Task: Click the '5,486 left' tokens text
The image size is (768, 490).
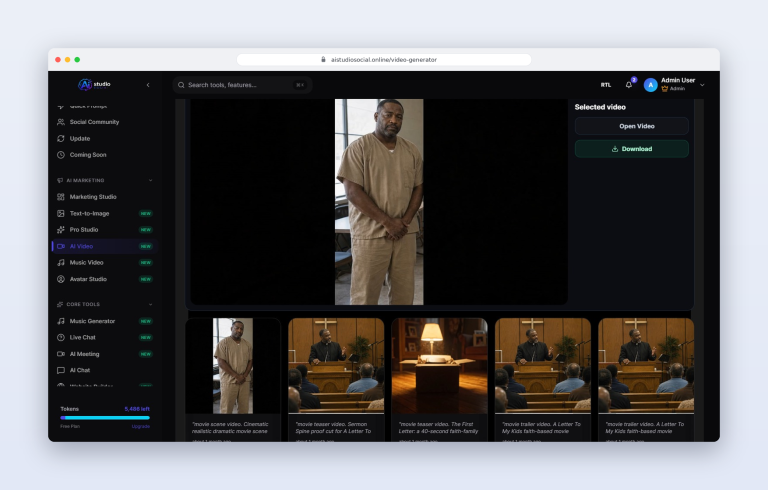Action: click(x=137, y=409)
